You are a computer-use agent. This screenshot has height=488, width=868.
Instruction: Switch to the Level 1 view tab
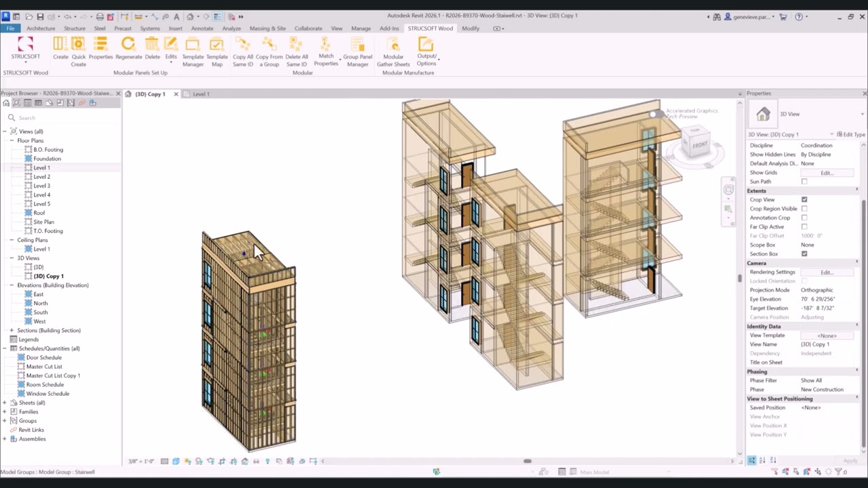pos(201,94)
